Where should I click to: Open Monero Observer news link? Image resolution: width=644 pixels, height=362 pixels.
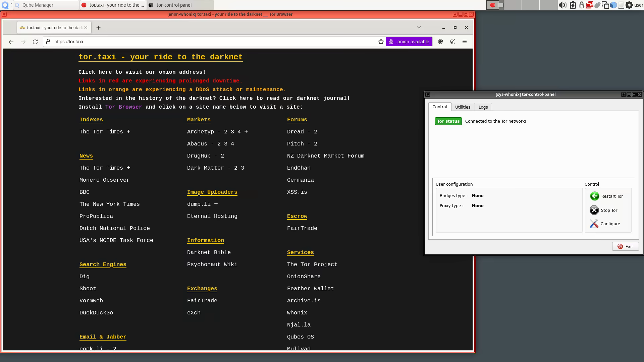104,180
